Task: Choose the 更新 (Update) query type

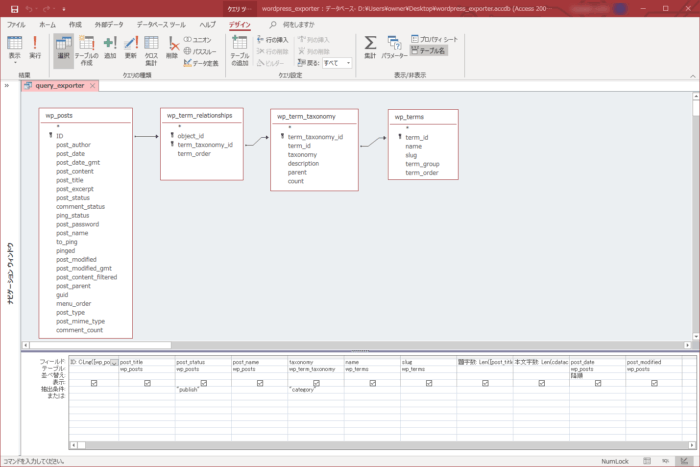Action: coord(130,47)
